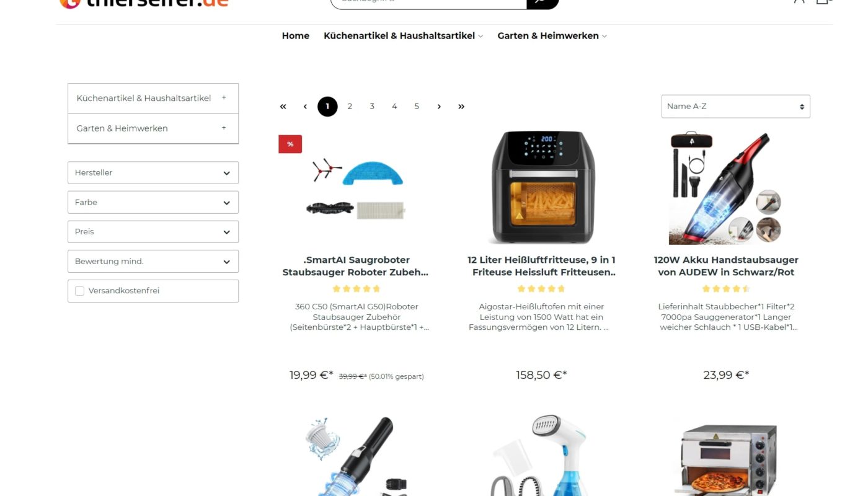
Task: Jump to last page with double-right arrow
Action: [461, 107]
